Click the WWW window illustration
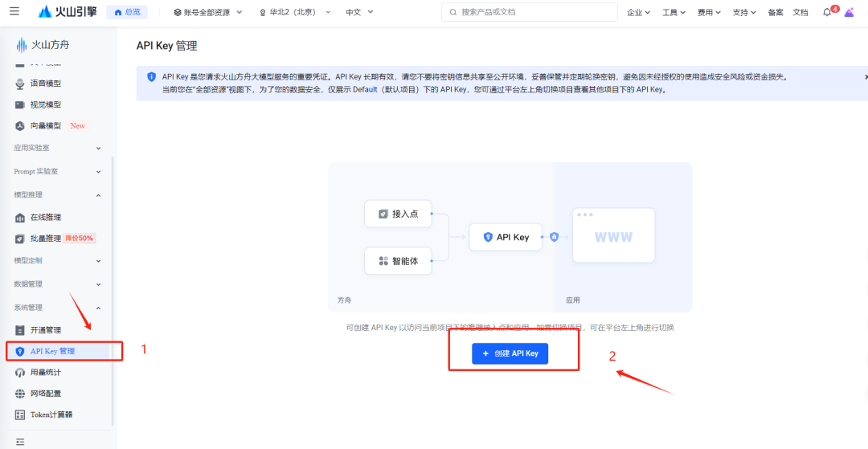This screenshot has width=868, height=449. (x=613, y=235)
